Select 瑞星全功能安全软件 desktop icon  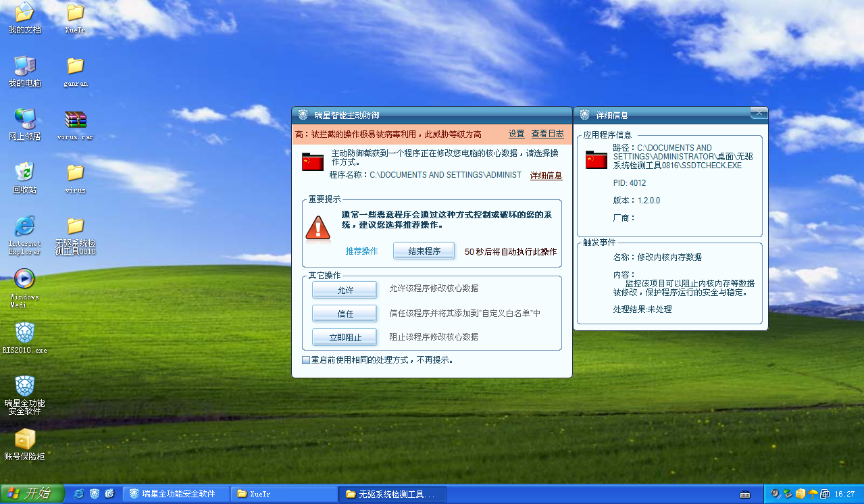pyautogui.click(x=24, y=395)
